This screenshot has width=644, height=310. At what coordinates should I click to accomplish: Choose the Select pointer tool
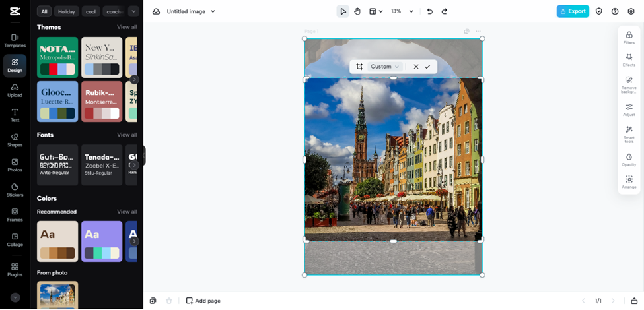click(343, 11)
